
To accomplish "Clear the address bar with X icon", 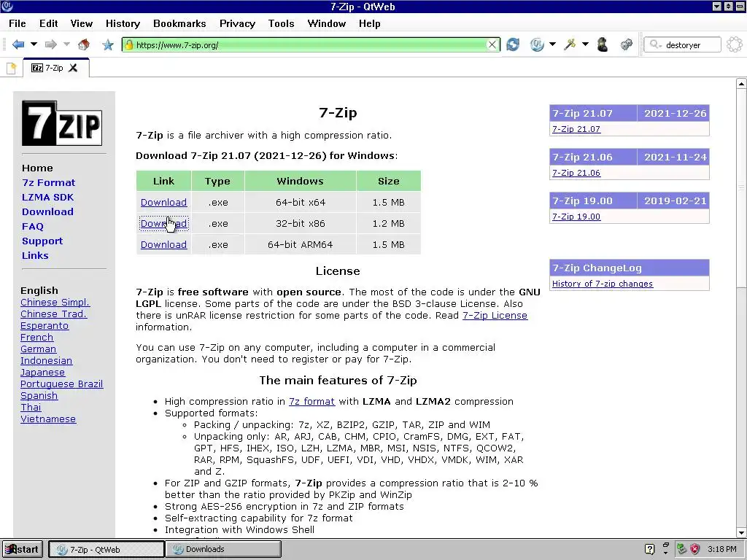I will tap(492, 44).
